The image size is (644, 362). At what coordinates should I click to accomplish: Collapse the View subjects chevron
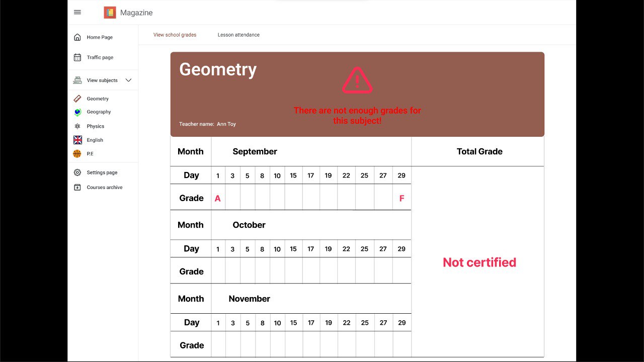pos(128,80)
